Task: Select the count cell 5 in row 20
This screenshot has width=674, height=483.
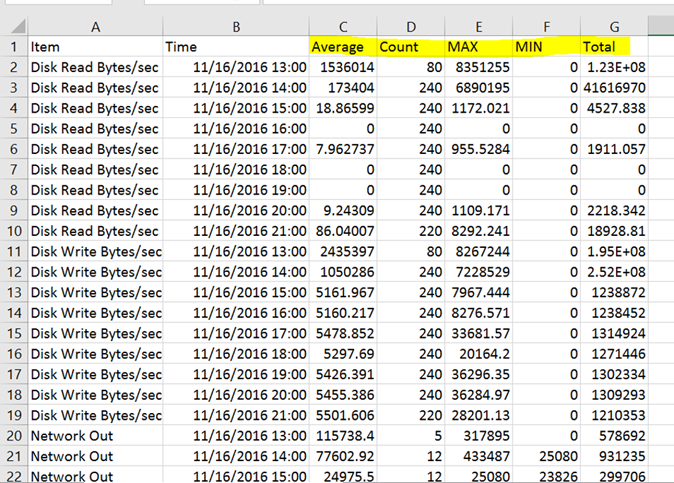Action: click(411, 435)
